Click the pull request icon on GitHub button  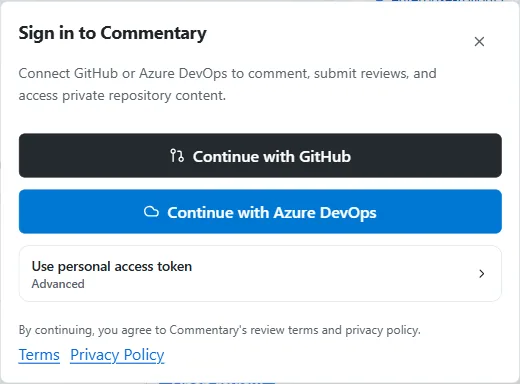pyautogui.click(x=177, y=156)
